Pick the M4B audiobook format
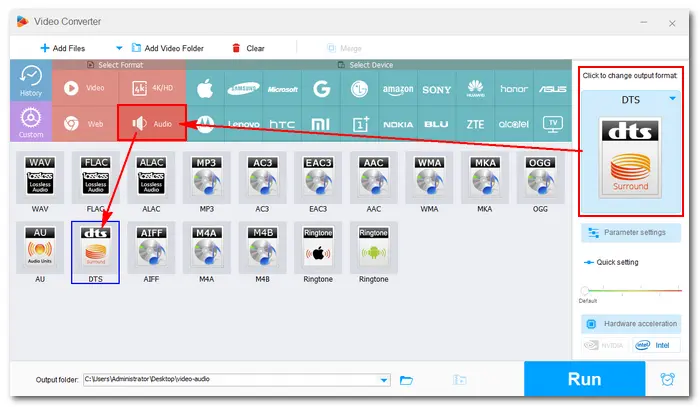Image resolution: width=700 pixels, height=407 pixels. pos(262,248)
